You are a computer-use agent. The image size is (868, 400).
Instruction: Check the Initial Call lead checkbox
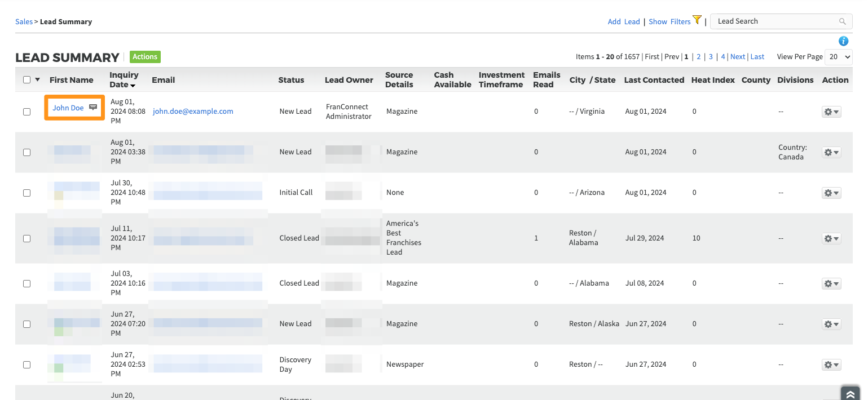(x=27, y=193)
